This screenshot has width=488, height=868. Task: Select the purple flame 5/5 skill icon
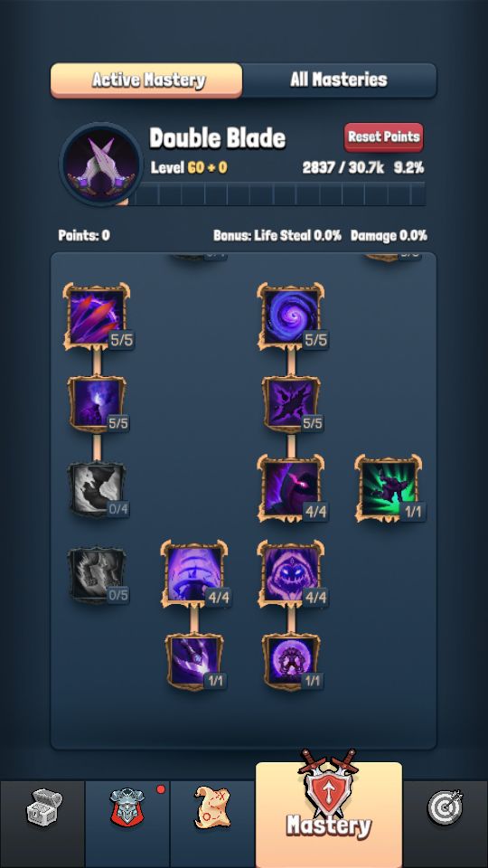(97, 404)
